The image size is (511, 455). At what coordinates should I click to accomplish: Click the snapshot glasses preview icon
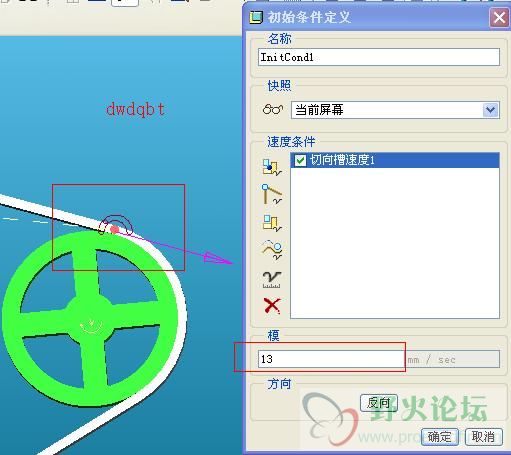(273, 110)
